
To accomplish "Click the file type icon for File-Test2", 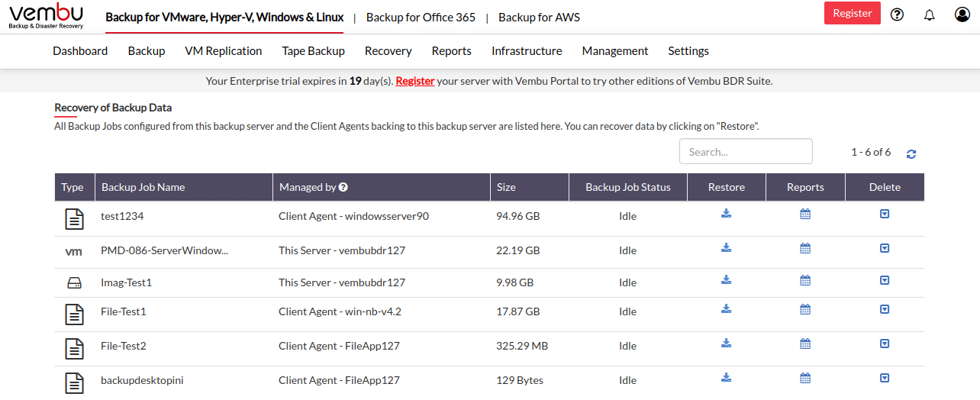I will pos(74,348).
